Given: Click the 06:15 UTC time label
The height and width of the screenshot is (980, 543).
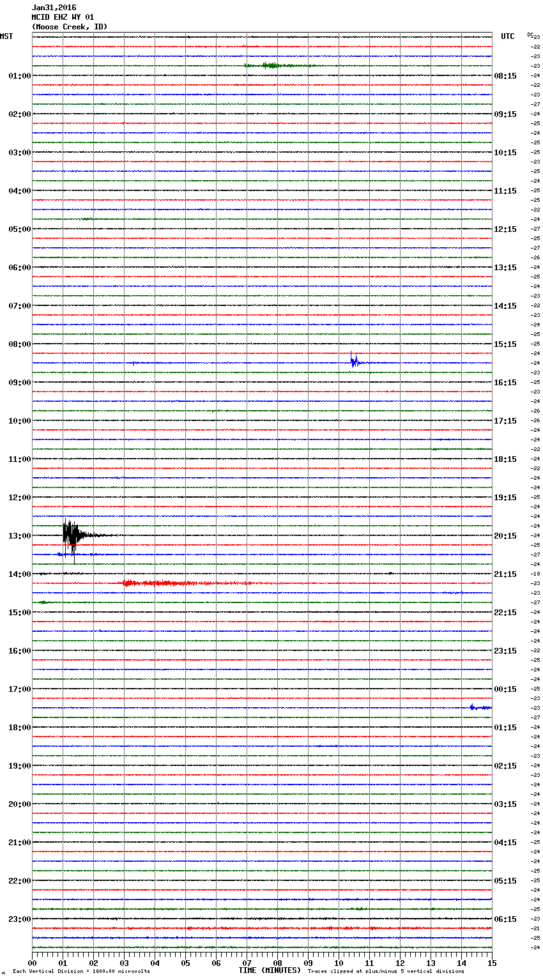Looking at the screenshot, I should [505, 919].
